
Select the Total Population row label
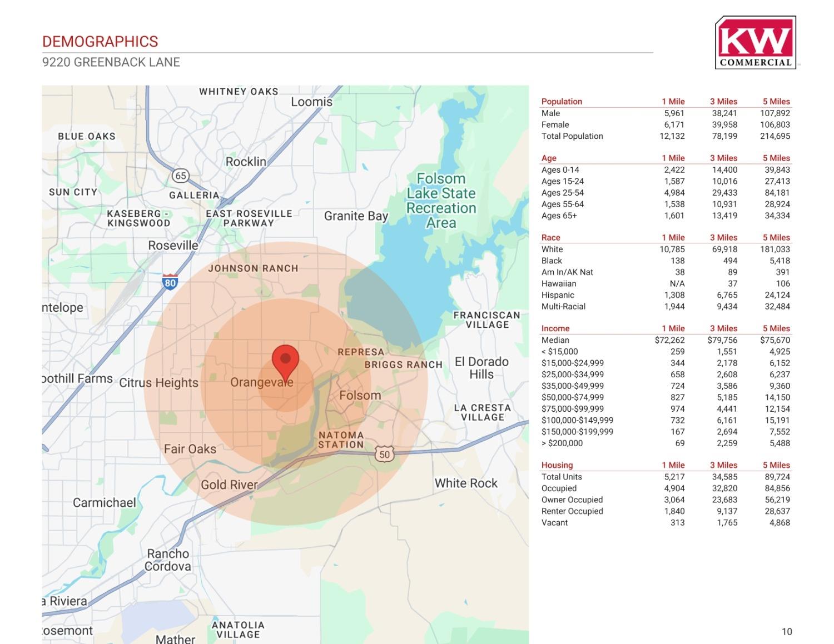[x=572, y=136]
